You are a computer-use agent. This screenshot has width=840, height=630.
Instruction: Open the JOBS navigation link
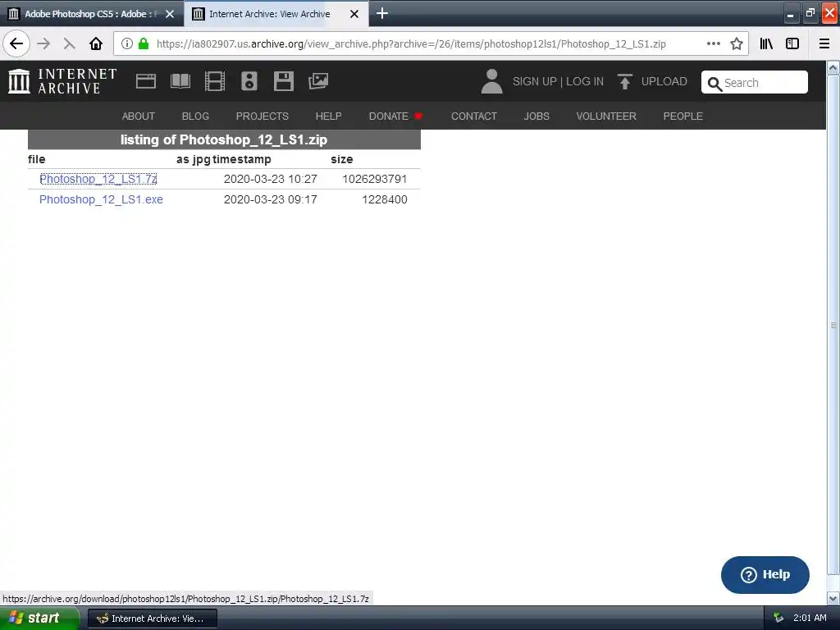coord(536,116)
